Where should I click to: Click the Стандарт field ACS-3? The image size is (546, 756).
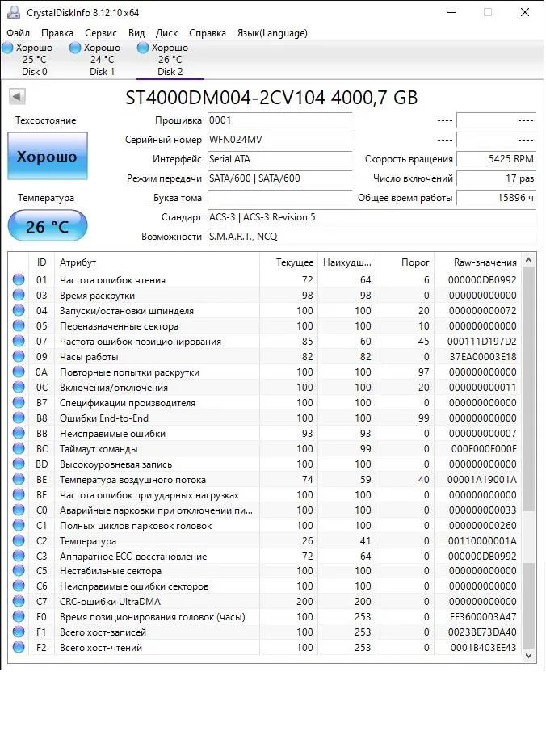[372, 217]
